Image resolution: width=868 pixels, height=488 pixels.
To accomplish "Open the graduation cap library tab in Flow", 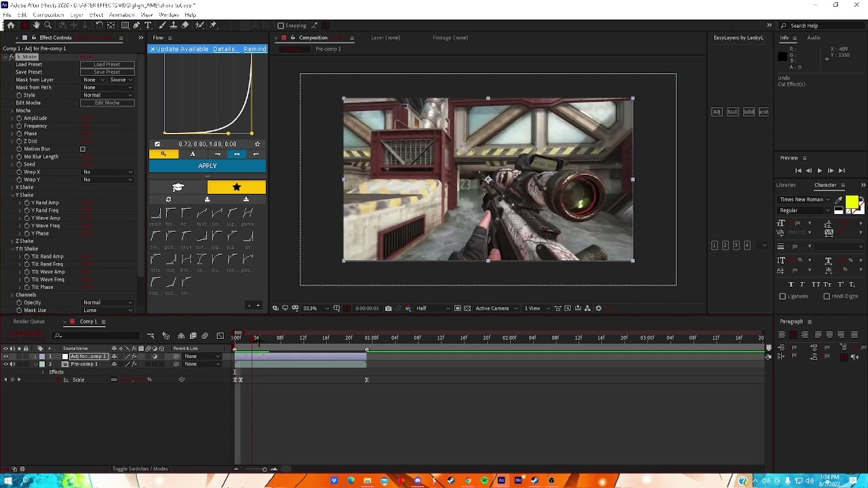I will click(x=178, y=187).
